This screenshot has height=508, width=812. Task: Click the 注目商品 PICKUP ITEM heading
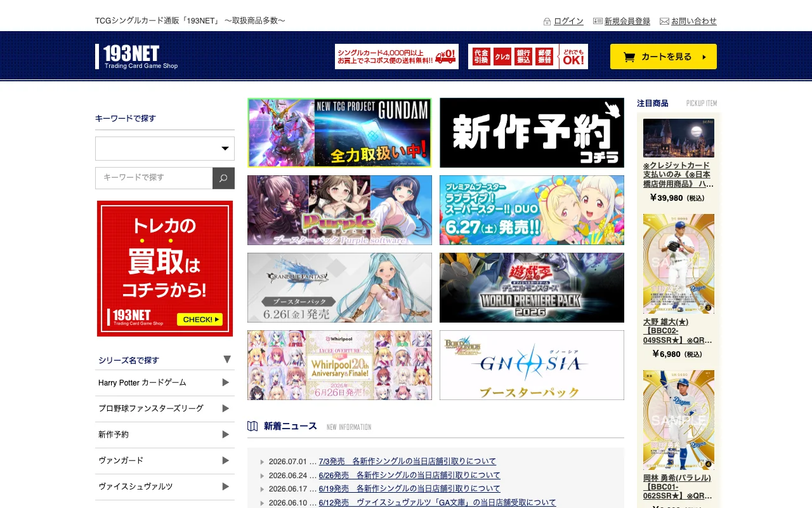pyautogui.click(x=677, y=103)
